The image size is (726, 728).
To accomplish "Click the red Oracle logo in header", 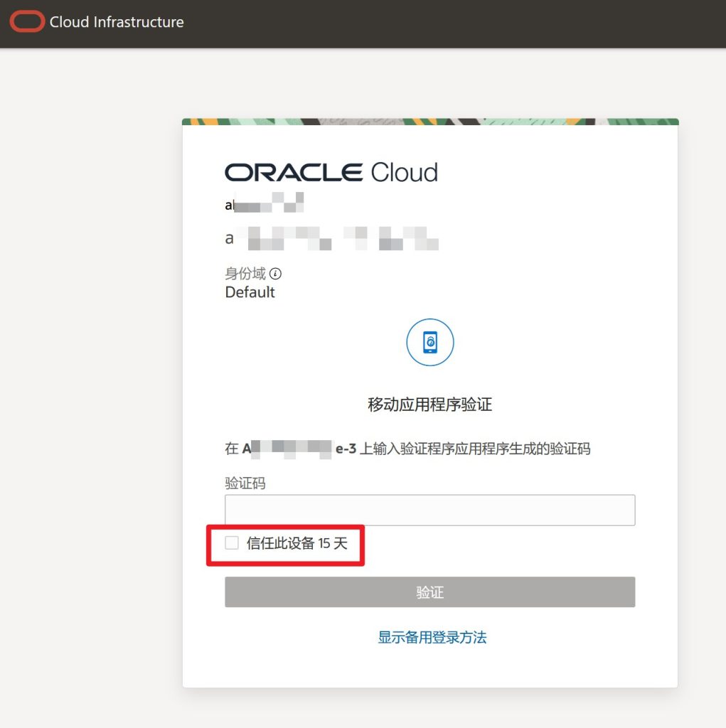I will [x=27, y=22].
